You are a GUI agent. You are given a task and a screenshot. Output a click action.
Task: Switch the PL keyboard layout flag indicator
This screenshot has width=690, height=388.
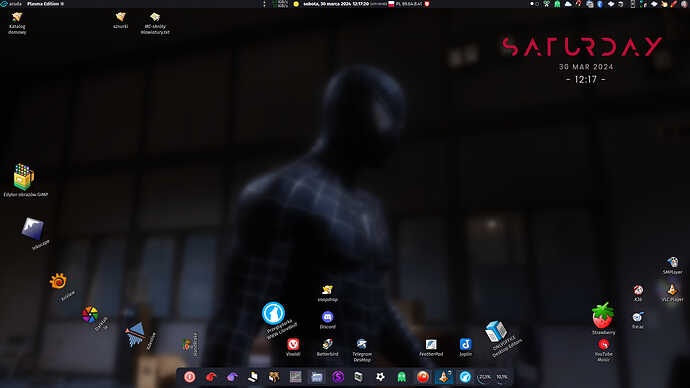(x=391, y=4)
